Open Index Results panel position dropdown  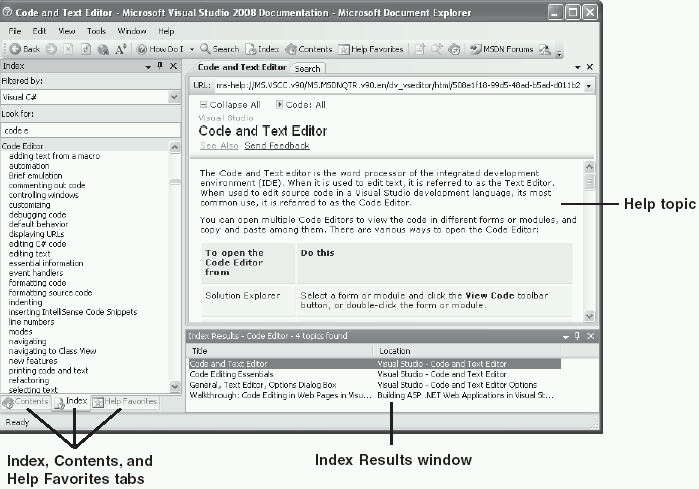pos(566,337)
